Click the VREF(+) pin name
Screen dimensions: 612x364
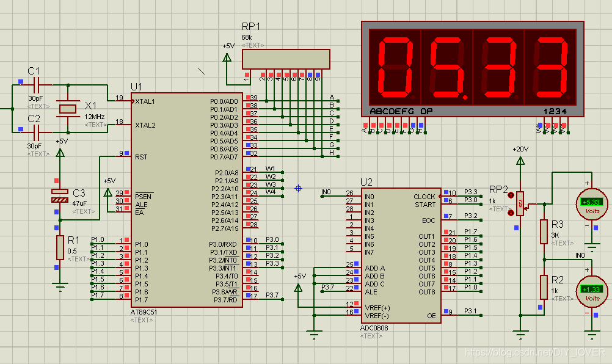(377, 308)
